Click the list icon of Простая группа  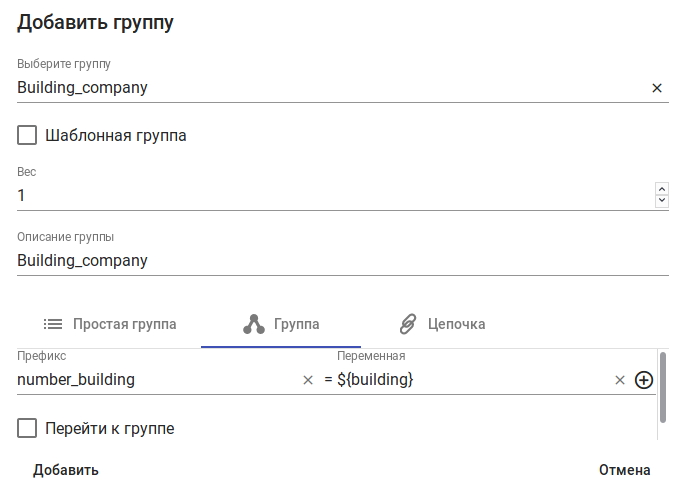(53, 324)
